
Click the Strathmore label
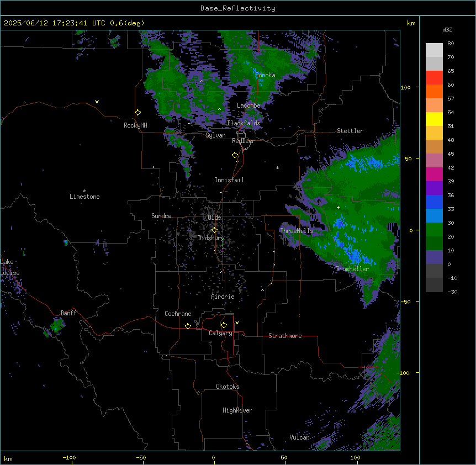point(285,336)
